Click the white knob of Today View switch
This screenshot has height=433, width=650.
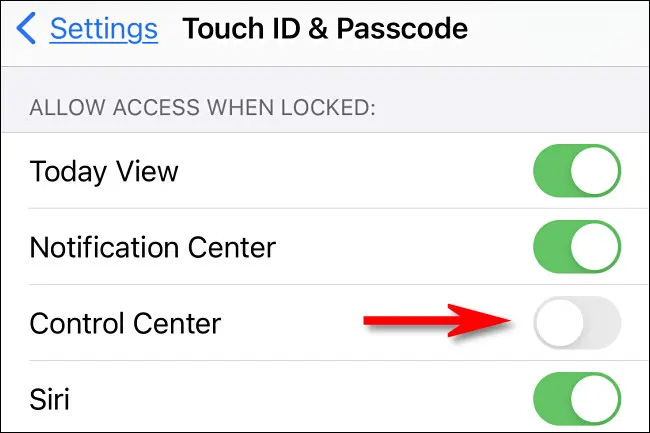click(x=595, y=171)
